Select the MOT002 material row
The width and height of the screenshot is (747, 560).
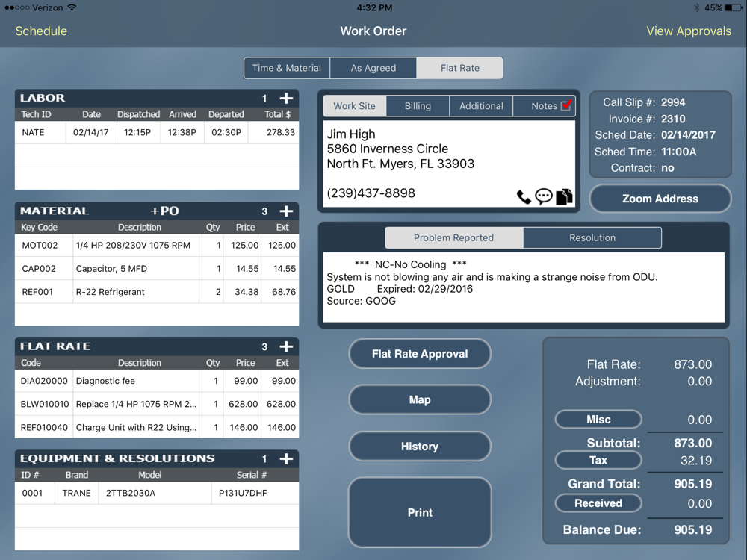[x=157, y=245]
